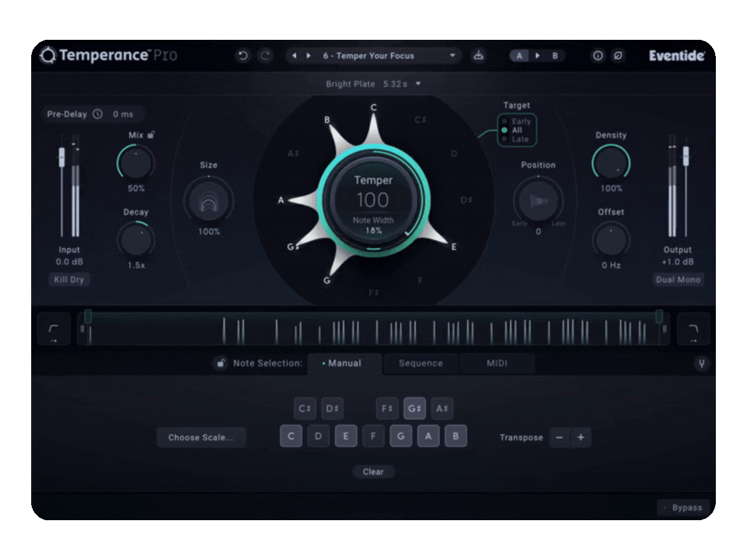Click the save preset icon
This screenshot has width=747, height=560.
coord(478,56)
